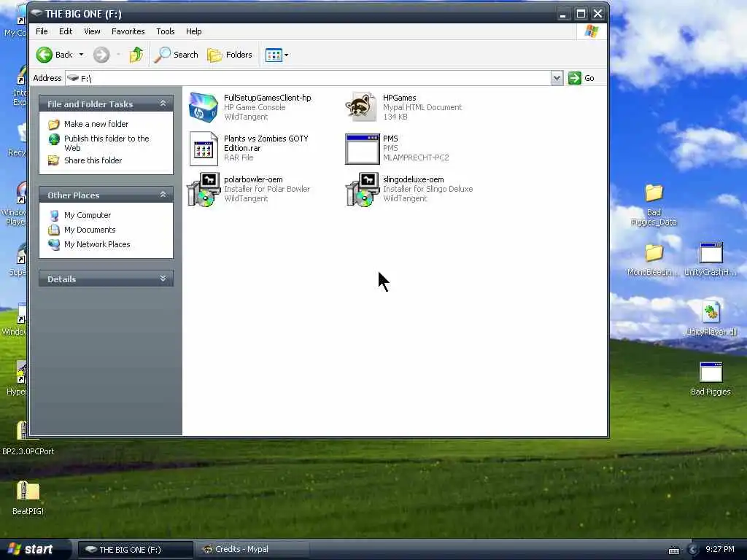Image resolution: width=747 pixels, height=560 pixels.
Task: Open the Back history dropdown arrow
Action: click(81, 55)
